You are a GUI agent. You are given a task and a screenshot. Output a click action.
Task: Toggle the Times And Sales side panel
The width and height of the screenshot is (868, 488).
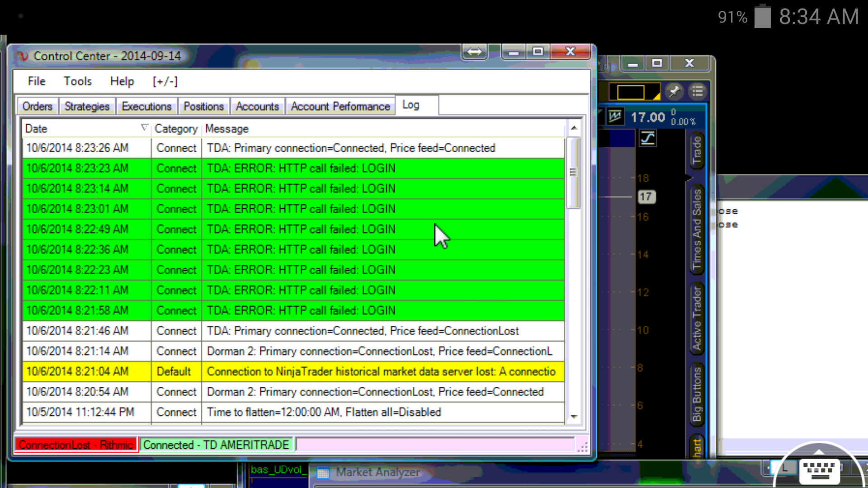coord(697,229)
